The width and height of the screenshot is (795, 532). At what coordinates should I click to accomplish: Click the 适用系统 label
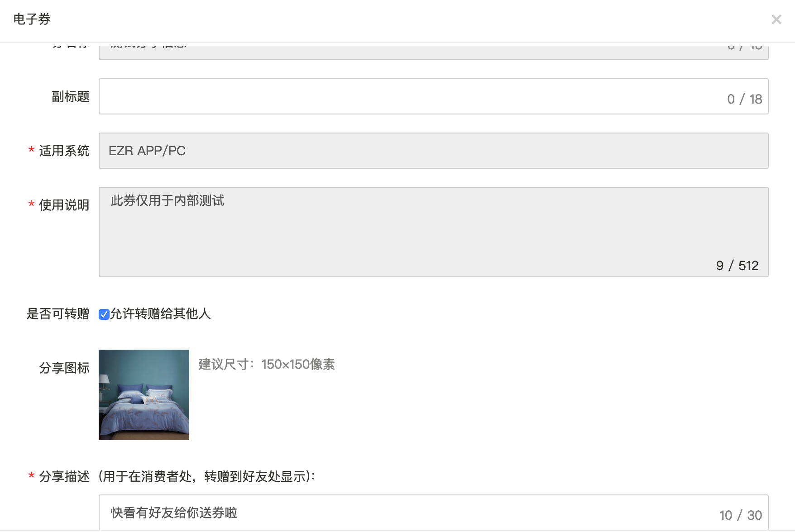pyautogui.click(x=64, y=151)
